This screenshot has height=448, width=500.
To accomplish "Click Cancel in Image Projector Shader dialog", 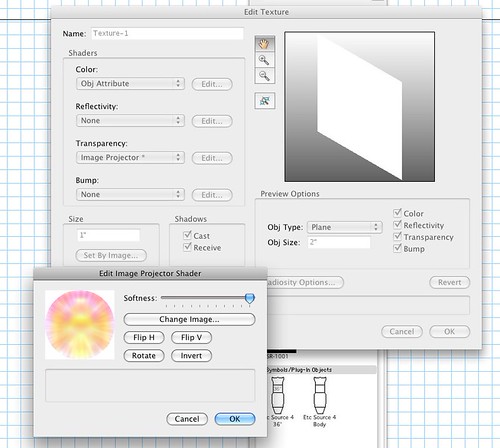I will 187,419.
